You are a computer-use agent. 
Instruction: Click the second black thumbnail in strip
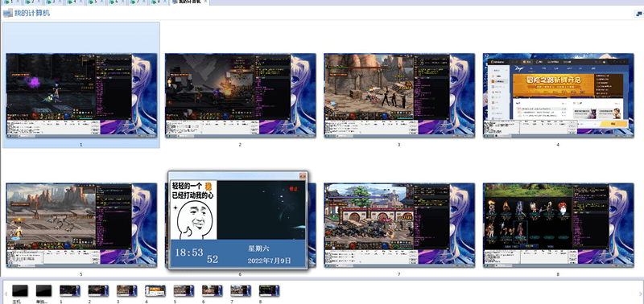(x=43, y=291)
